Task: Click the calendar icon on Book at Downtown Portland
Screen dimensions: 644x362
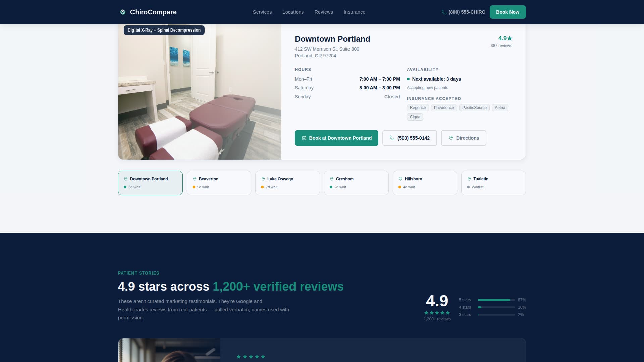Action: [x=304, y=138]
